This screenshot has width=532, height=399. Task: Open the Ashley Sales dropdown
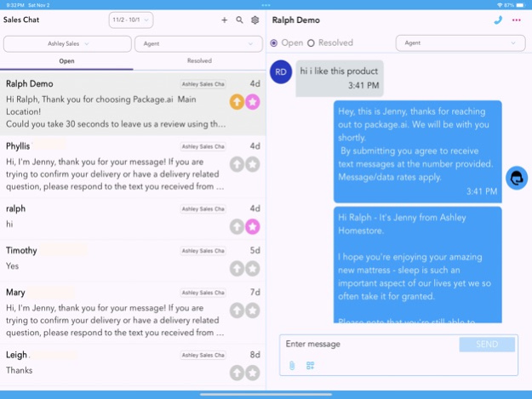68,43
